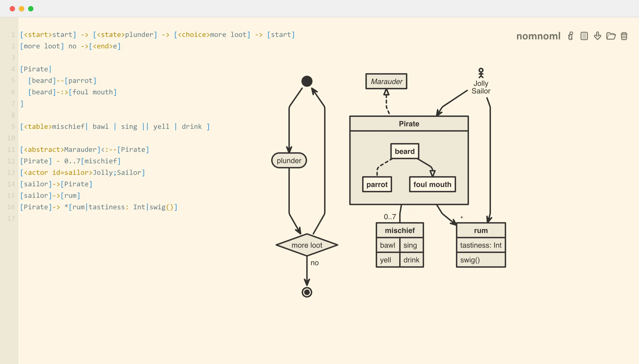
Task: Select the more loot choice diamond
Action: tap(307, 245)
